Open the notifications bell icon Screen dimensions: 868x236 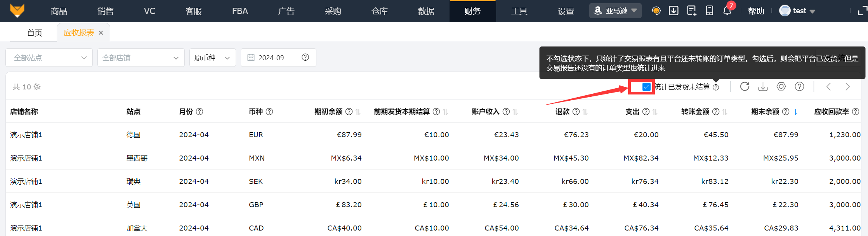727,10
